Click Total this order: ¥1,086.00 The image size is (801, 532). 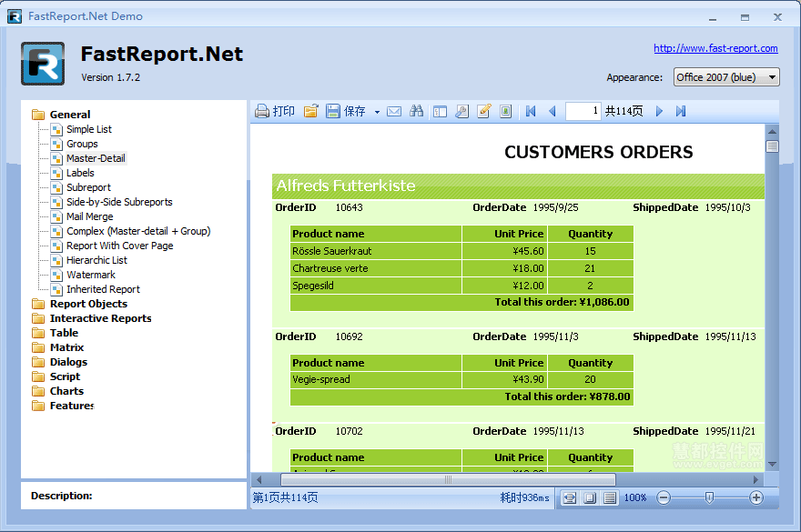(x=563, y=302)
